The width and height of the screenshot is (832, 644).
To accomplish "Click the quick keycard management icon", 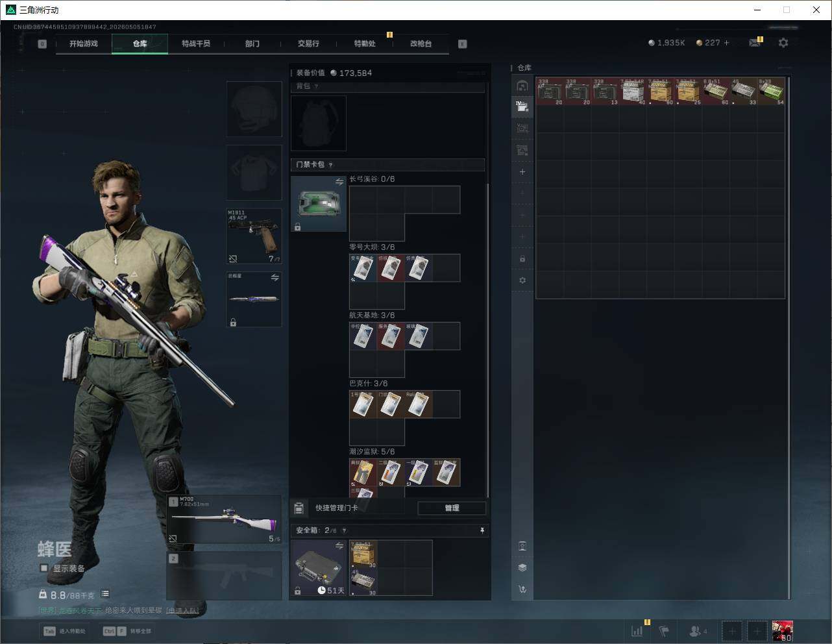I will 299,508.
